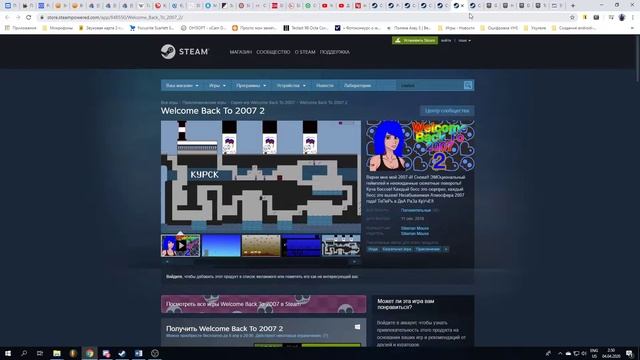Open the notification center icon
Viewport: 640px width, 360px height.
[x=629, y=353]
